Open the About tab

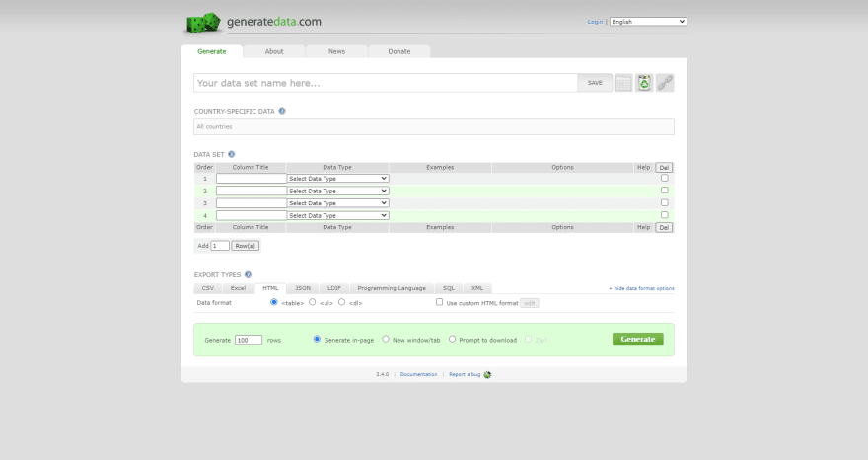[x=274, y=51]
